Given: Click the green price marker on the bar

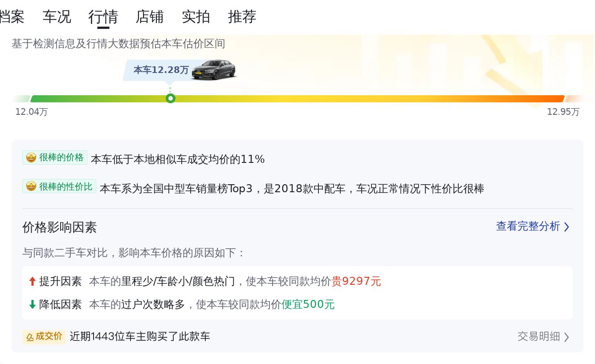Looking at the screenshot, I should 170,98.
